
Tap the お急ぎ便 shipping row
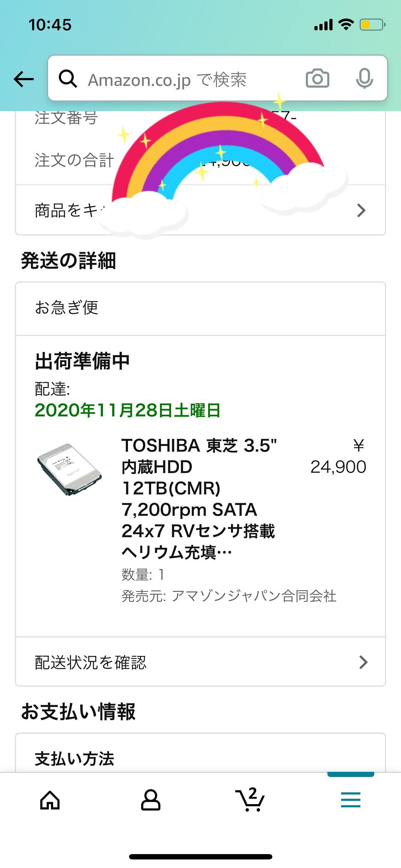(200, 308)
